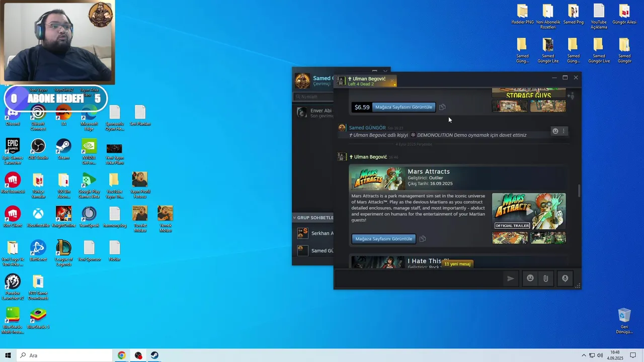Play the Mars Attracts official trailer thumbnail
The height and width of the screenshot is (362, 644).
click(529, 211)
